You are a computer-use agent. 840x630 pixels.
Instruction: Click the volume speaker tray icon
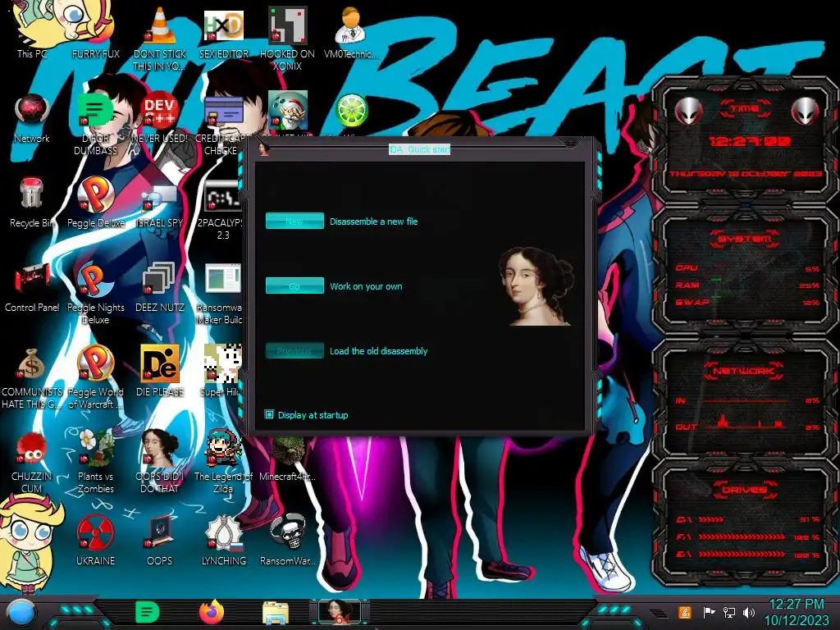tap(749, 612)
